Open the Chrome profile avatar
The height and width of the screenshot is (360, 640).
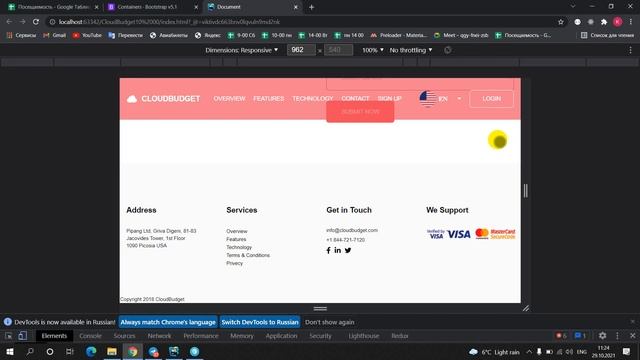pos(617,22)
